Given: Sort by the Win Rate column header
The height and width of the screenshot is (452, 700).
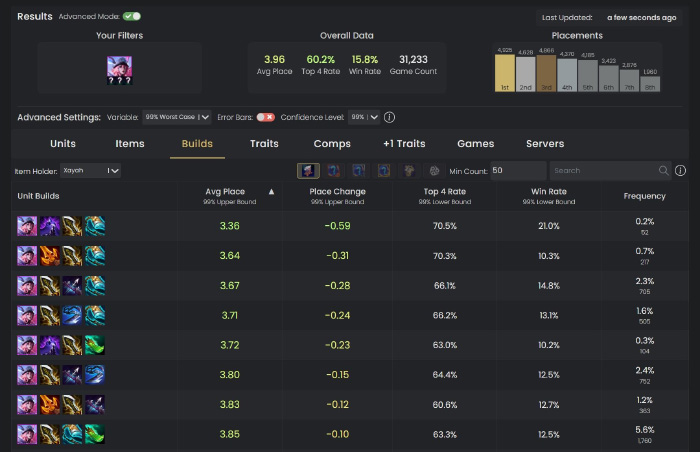Looking at the screenshot, I should (549, 191).
